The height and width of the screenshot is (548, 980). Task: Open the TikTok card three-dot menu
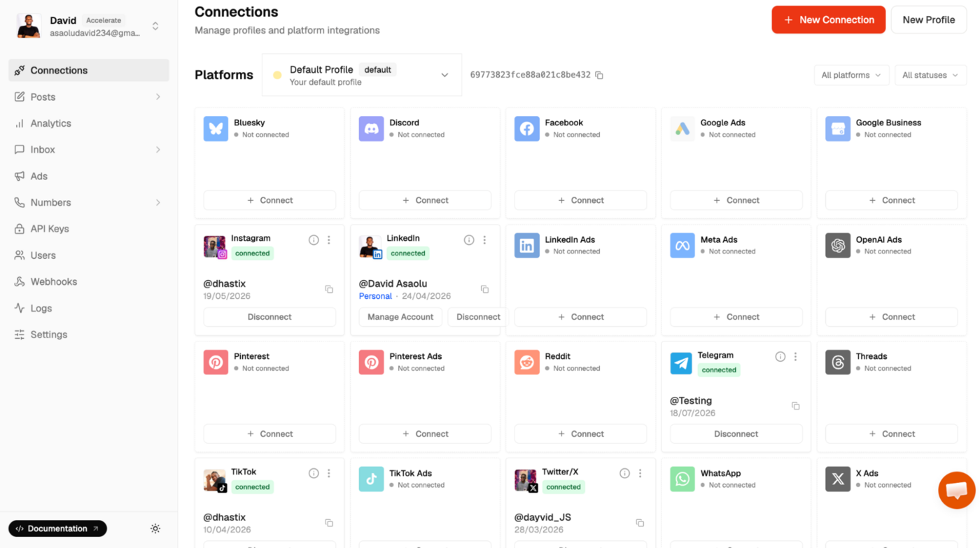[x=329, y=474]
